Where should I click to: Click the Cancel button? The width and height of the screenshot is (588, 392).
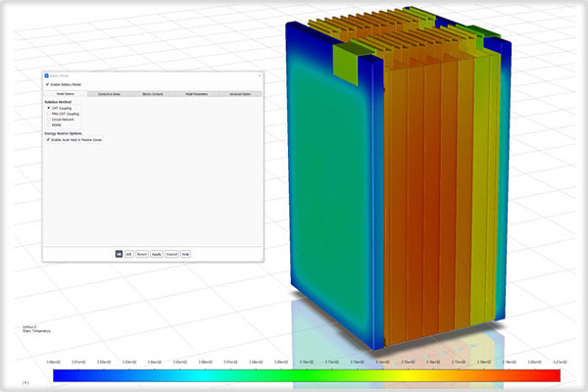click(x=171, y=254)
